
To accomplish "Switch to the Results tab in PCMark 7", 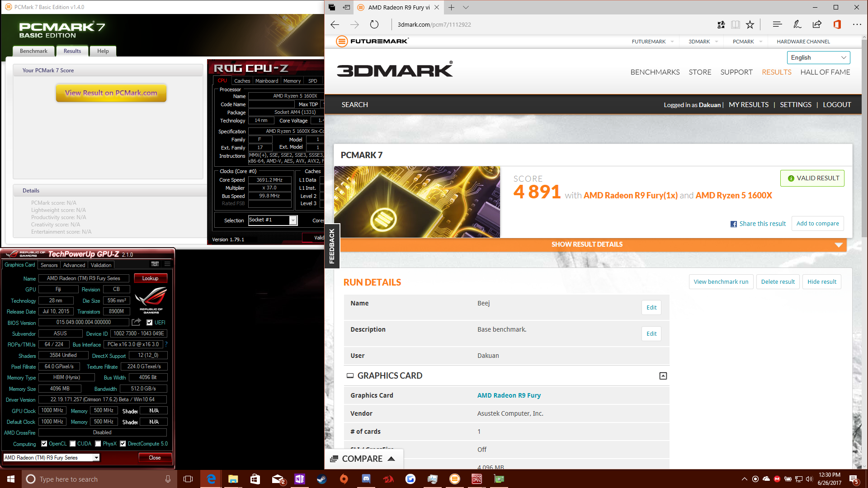I will (x=72, y=51).
